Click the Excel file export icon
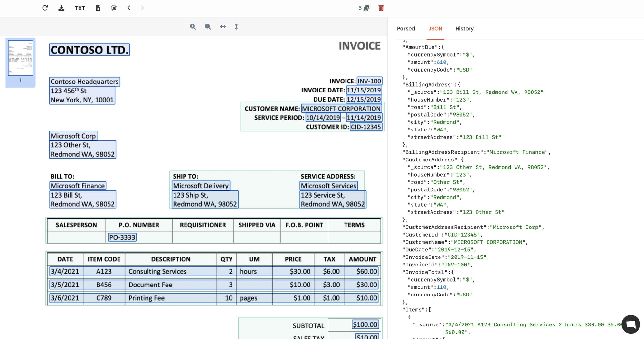 click(98, 8)
